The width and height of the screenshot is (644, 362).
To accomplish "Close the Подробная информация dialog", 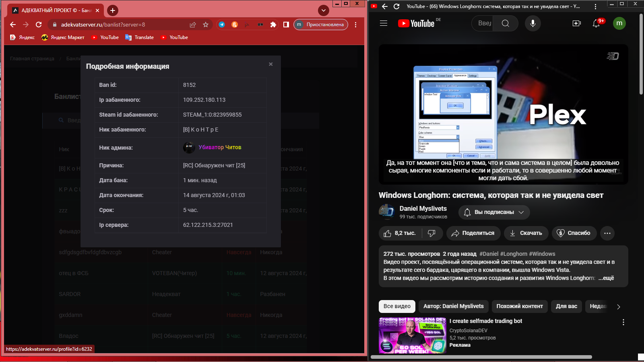I will (271, 64).
